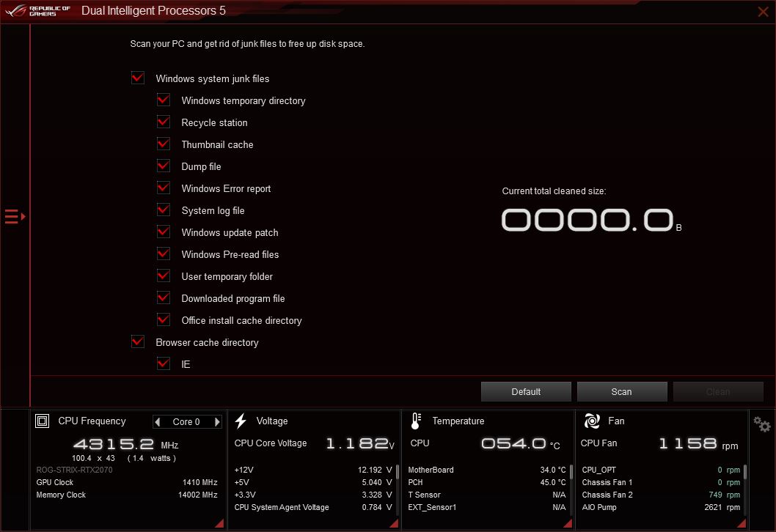Click the PCH temperature row

click(487, 482)
